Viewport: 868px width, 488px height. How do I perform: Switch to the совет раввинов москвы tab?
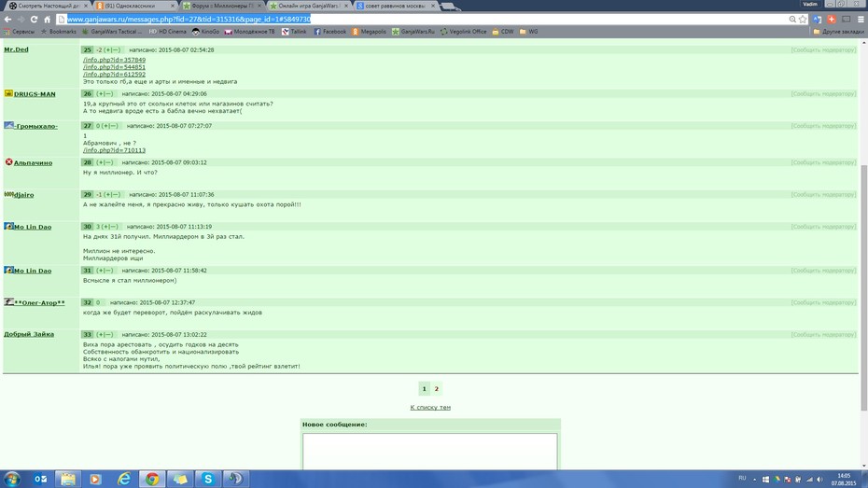394,6
